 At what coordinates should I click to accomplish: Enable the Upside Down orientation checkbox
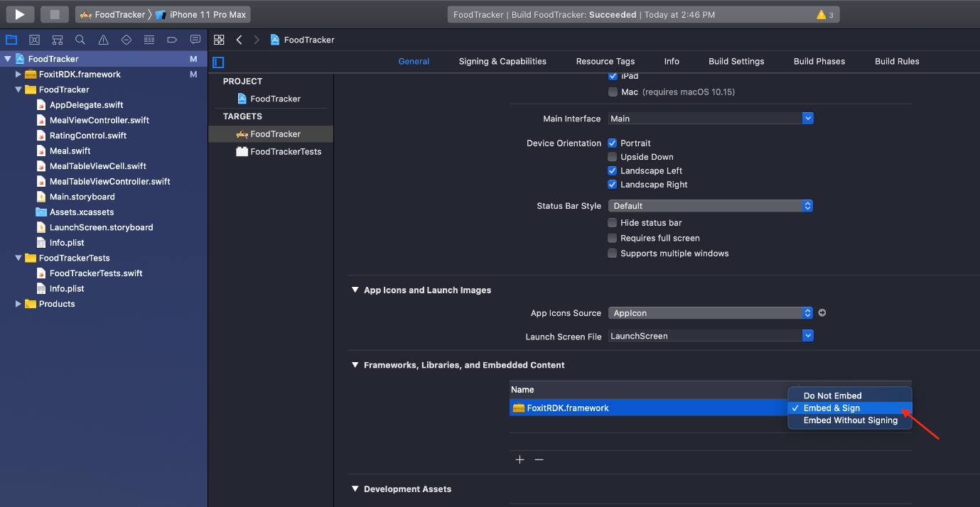click(x=613, y=157)
